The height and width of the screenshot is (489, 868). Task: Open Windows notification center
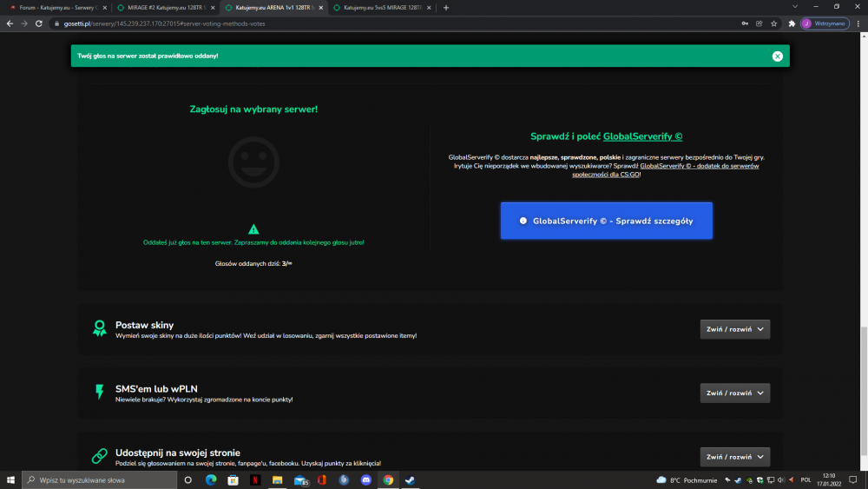[853, 480]
